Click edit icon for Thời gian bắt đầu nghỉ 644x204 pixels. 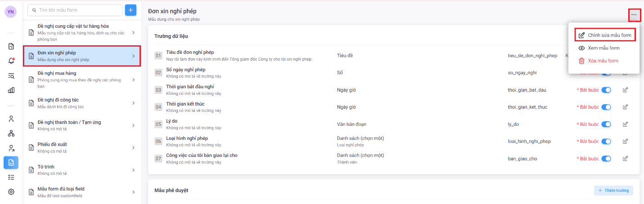coord(625,90)
